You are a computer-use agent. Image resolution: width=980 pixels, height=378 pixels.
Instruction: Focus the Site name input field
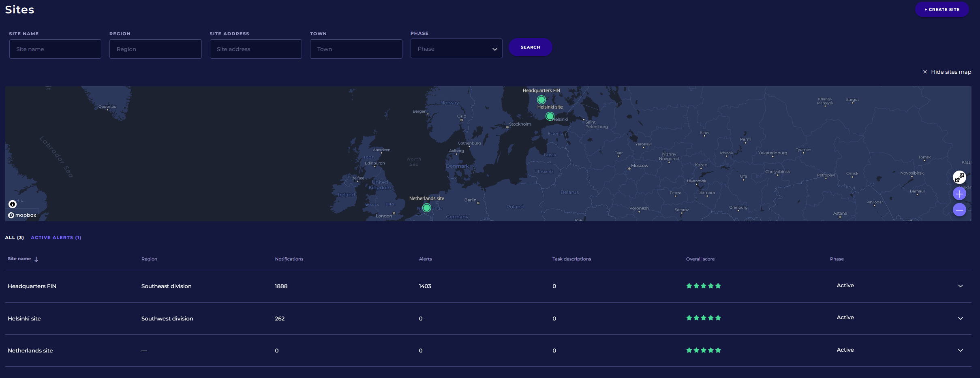click(55, 49)
